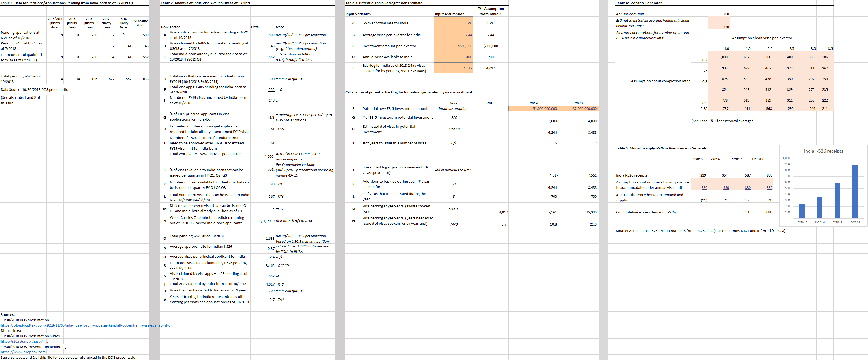
Task: Click the 1,000 value in the scenario grid
Action: pyautogui.click(x=723, y=57)
